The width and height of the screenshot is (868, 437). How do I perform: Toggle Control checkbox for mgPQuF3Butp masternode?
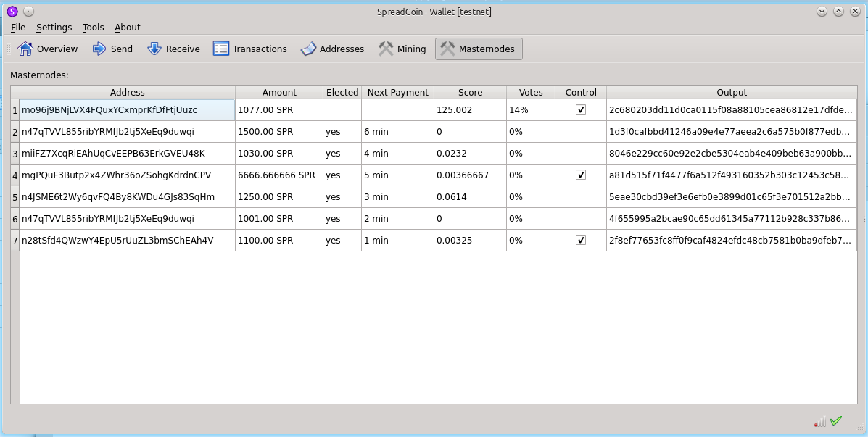tap(581, 175)
